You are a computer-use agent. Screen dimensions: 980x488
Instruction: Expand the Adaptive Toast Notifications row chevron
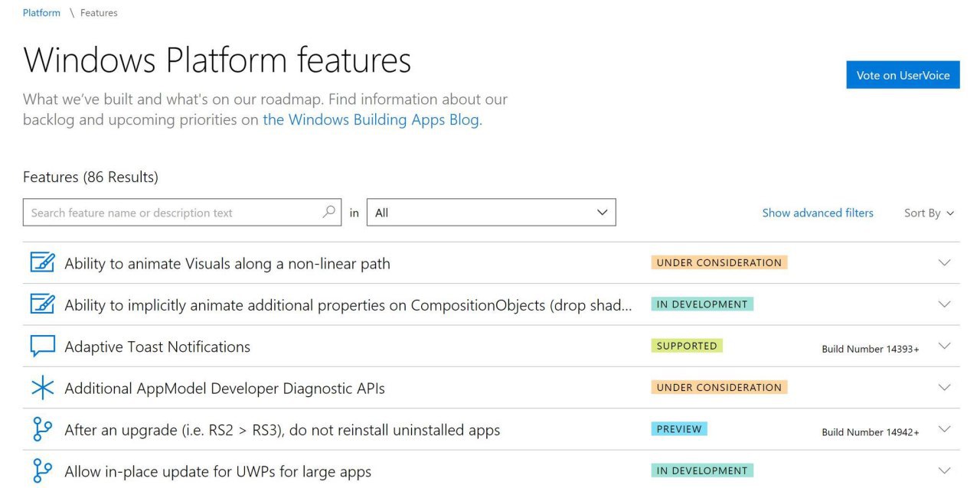tap(944, 346)
